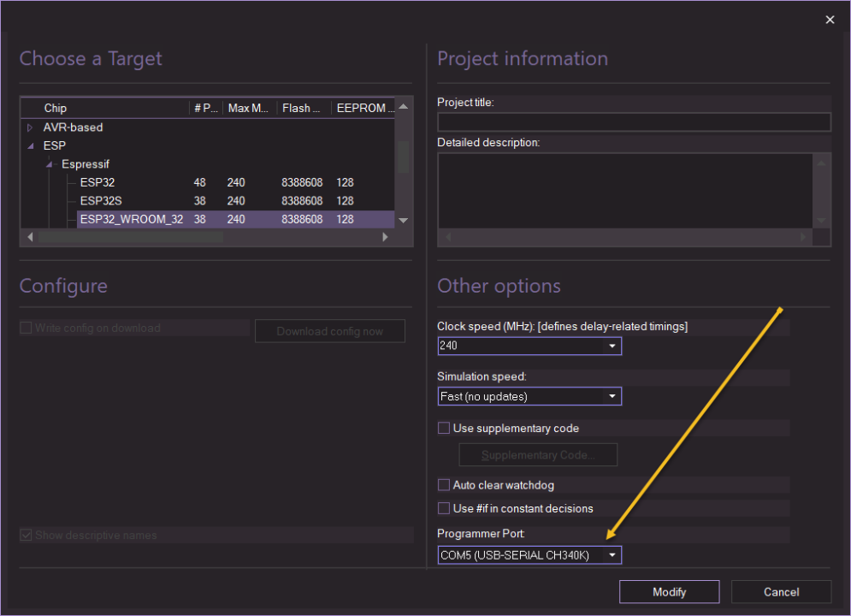The image size is (851, 616).
Task: Toggle Auto clear watchdog checkbox
Action: coord(444,486)
